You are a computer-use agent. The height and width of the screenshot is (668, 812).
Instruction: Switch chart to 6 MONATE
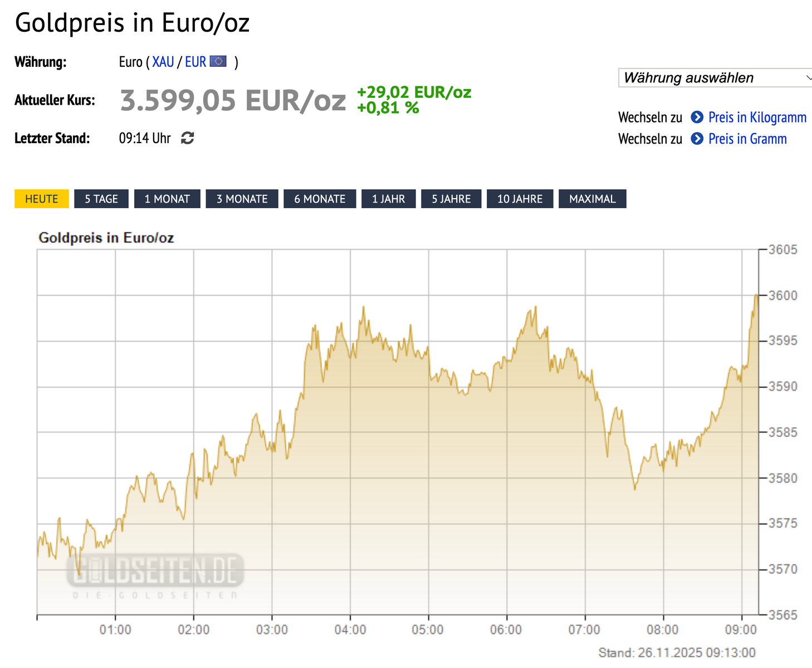(x=320, y=199)
